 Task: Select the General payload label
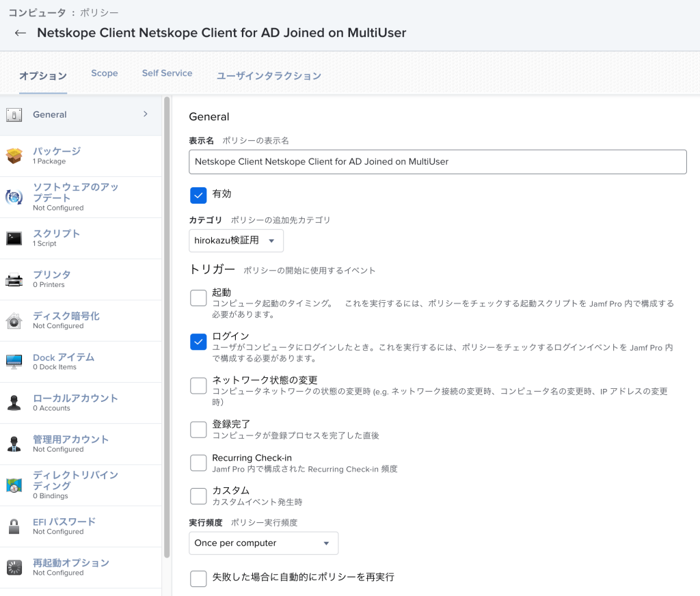click(x=49, y=115)
